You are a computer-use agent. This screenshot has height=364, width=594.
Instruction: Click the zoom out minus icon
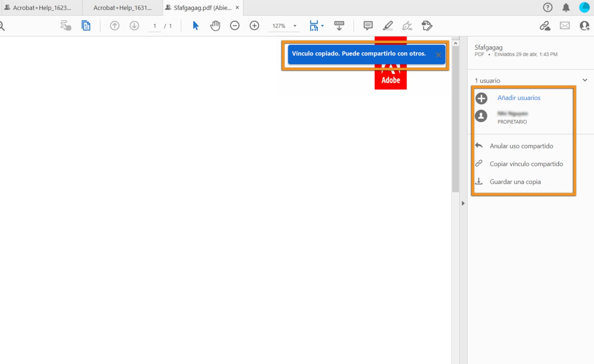click(x=235, y=26)
